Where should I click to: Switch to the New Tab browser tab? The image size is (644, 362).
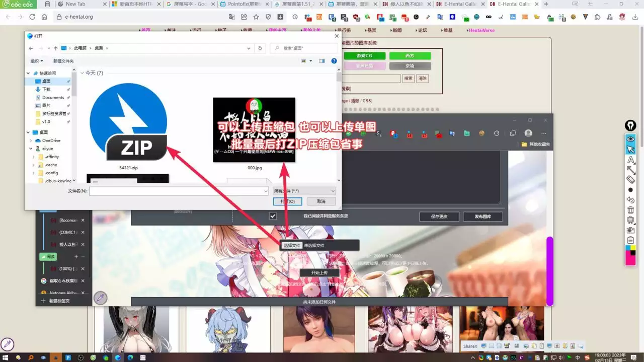(75, 4)
